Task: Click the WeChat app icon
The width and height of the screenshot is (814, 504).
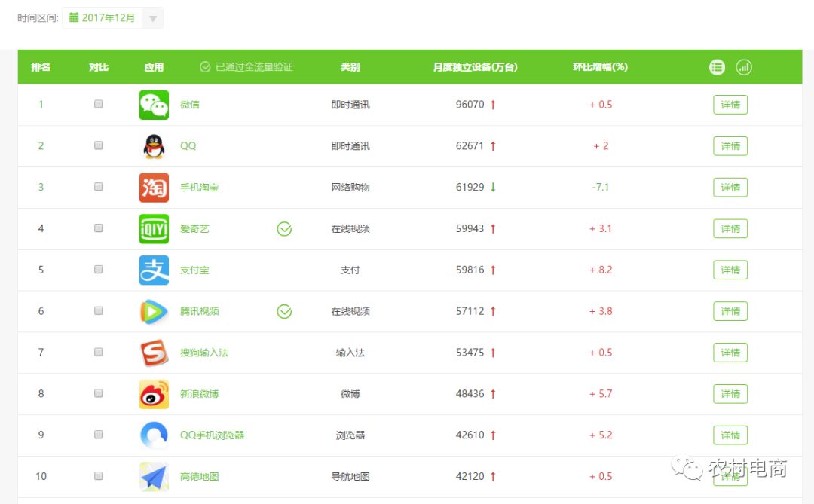Action: tap(154, 105)
